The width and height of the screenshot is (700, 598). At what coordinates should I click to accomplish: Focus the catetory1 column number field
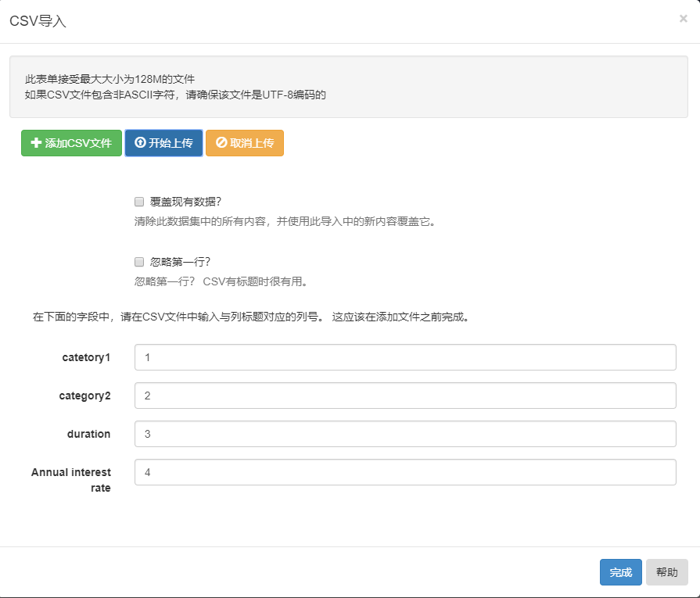pos(405,357)
